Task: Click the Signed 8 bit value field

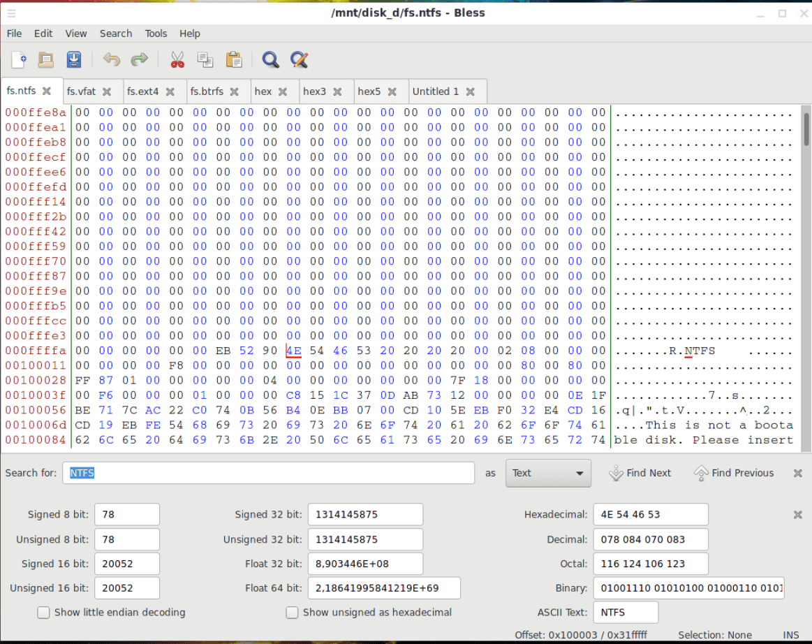Action: [x=127, y=515]
